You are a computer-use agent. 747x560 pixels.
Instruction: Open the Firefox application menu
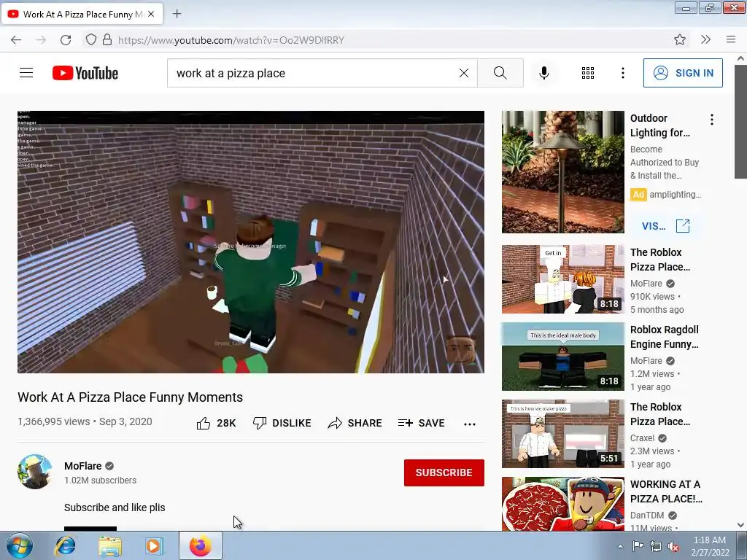[731, 39]
